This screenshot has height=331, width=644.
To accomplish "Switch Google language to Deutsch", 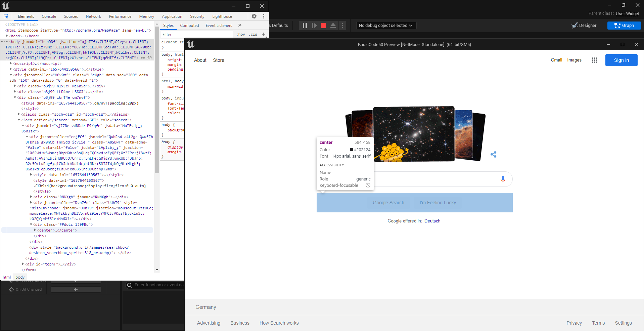I will pyautogui.click(x=432, y=221).
